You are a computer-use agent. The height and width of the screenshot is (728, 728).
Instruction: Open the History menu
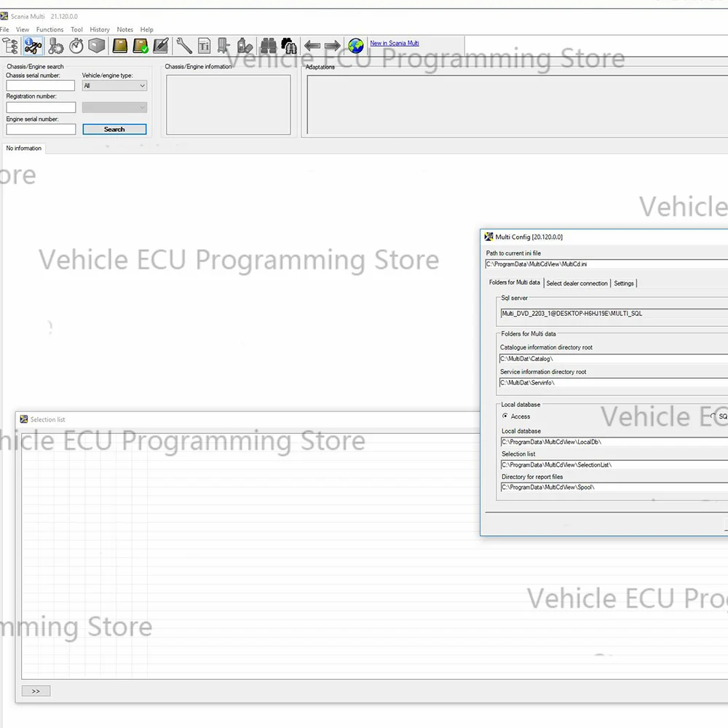(x=100, y=29)
